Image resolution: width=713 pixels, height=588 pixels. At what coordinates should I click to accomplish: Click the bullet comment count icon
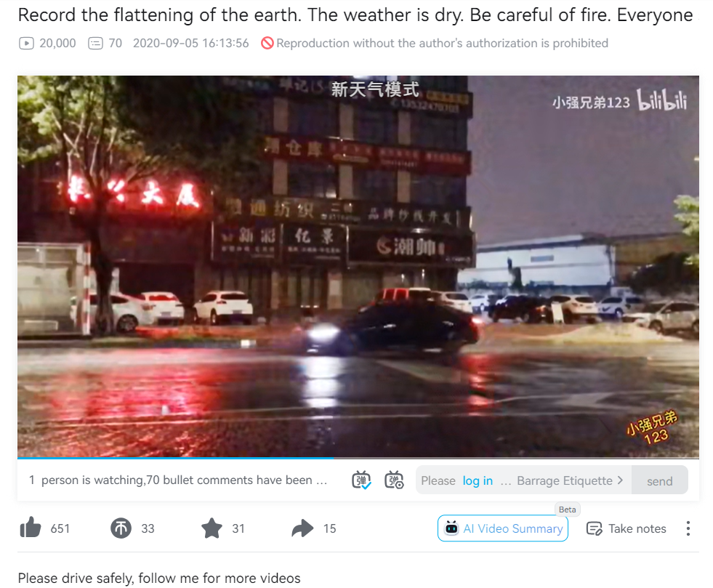coord(95,43)
